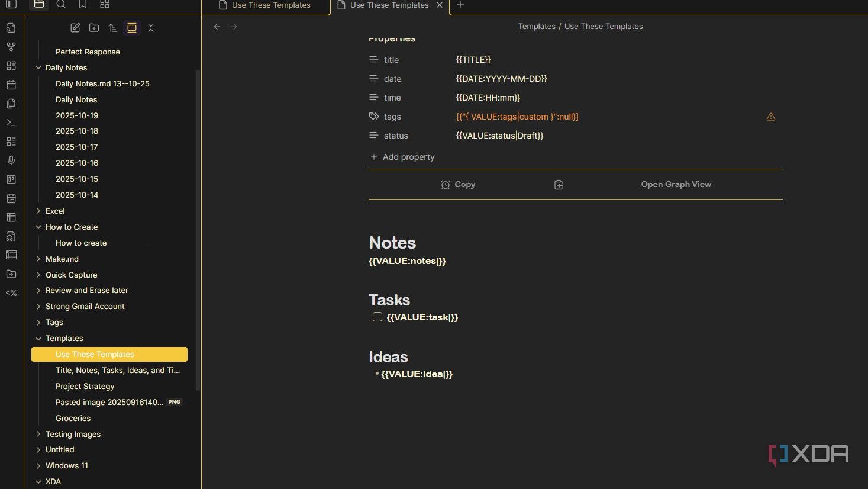Open a new tab with plus
The image size is (868, 489).
[460, 5]
